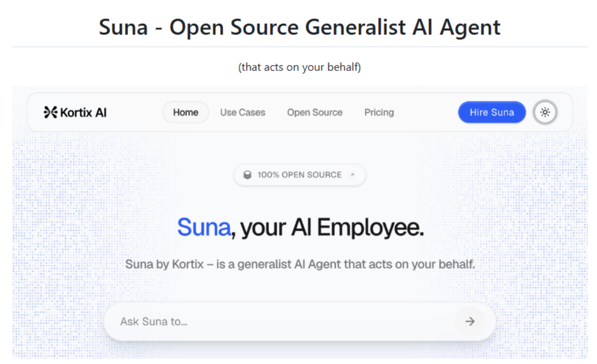The image size is (597, 364).
Task: Toggle the light/dark theme sun button
Action: [x=545, y=112]
